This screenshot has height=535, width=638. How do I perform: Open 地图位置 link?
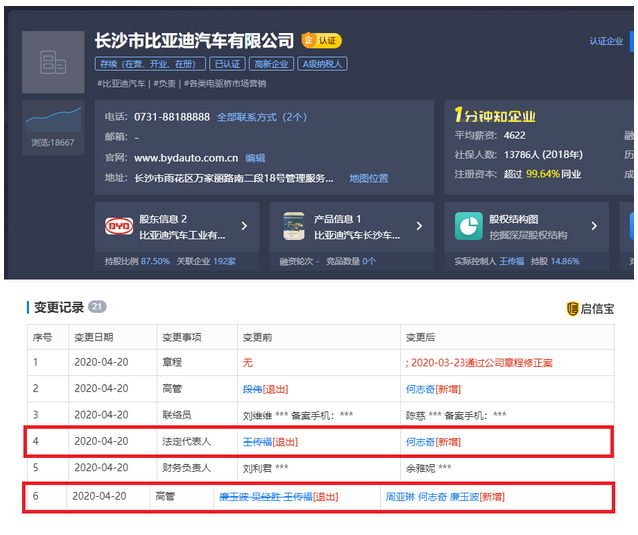point(368,178)
